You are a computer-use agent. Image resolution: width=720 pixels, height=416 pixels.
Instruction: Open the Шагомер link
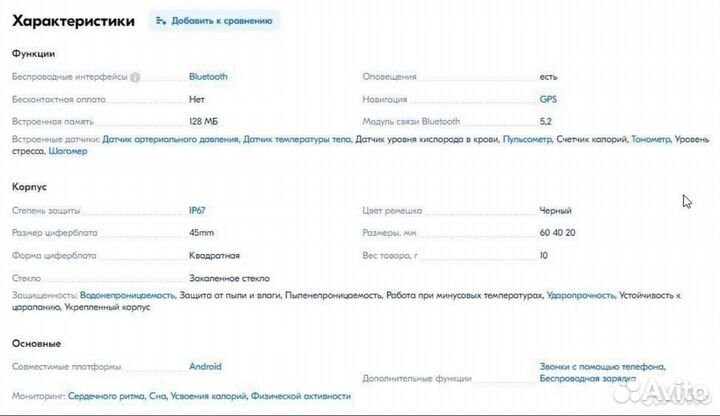point(68,151)
